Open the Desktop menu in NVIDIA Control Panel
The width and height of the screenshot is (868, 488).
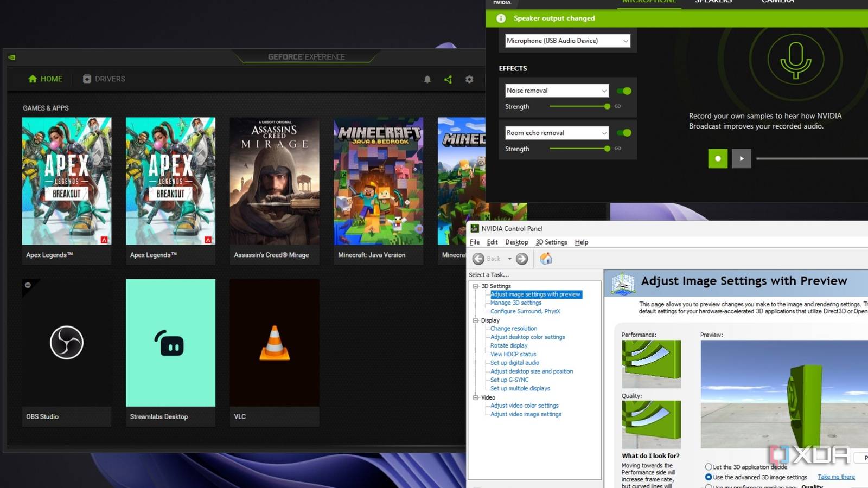click(516, 242)
